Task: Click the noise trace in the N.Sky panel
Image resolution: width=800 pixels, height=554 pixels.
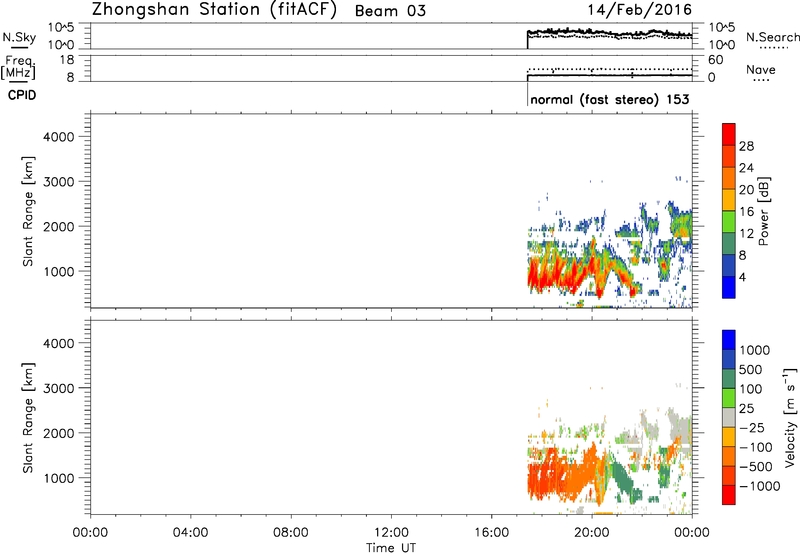Action: click(610, 33)
